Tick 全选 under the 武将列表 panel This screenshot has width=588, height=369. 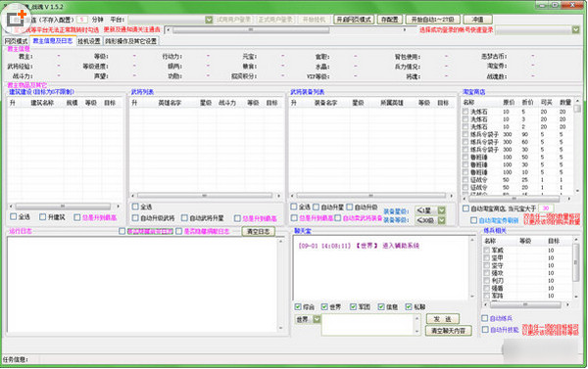tap(135, 207)
